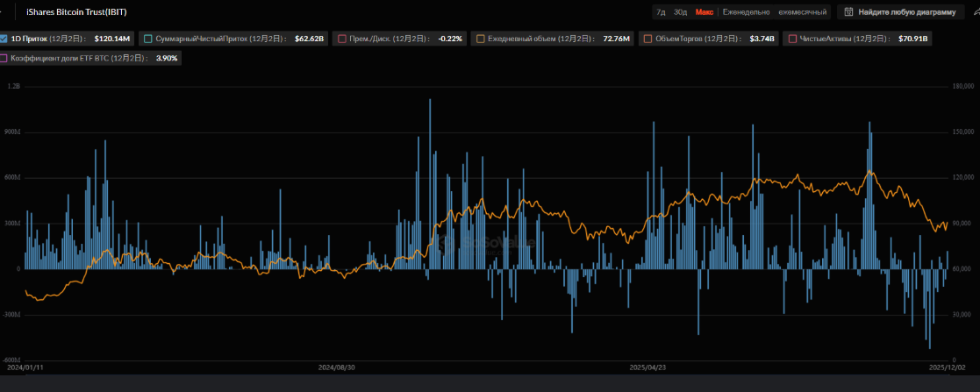Tick the Прем./Диск. series checkbox
The width and height of the screenshot is (980, 392).
[x=340, y=39]
